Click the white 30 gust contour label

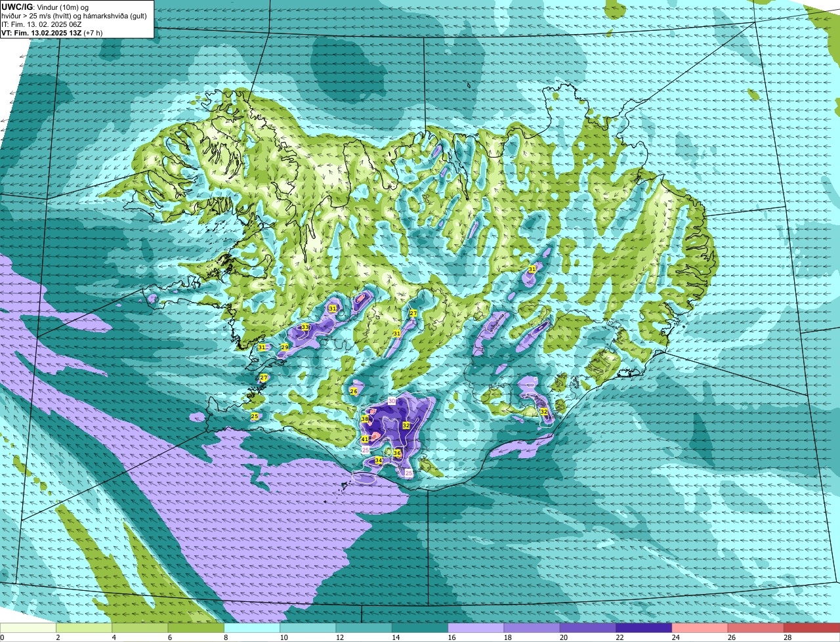coord(392,400)
